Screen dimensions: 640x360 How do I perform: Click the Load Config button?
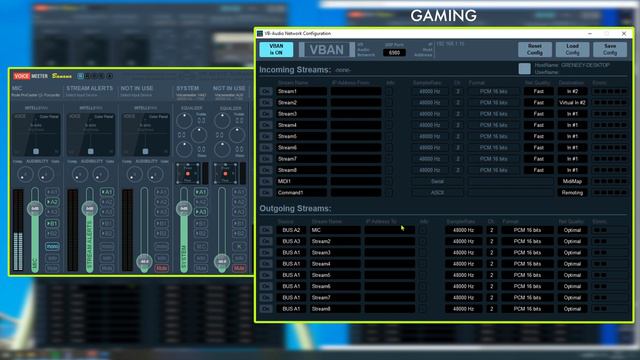(x=572, y=49)
